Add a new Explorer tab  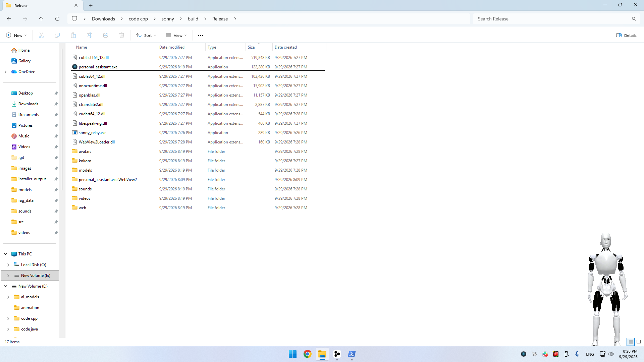click(91, 5)
